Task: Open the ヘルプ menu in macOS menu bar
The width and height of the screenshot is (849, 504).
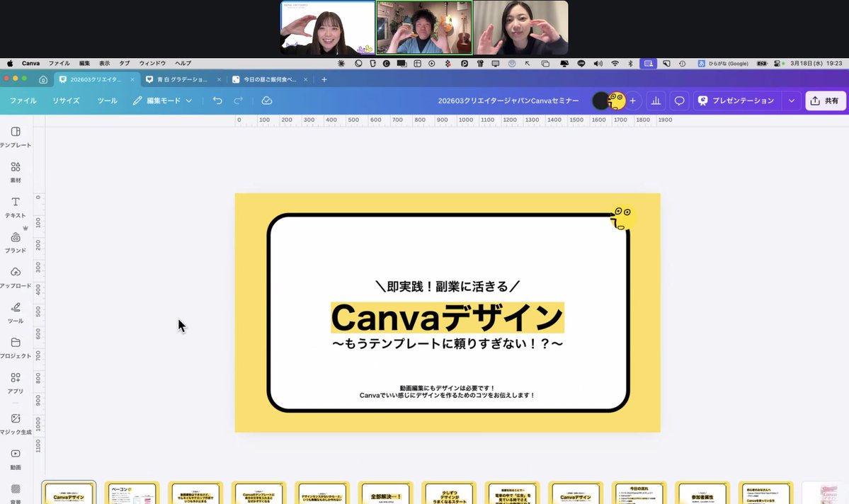Action: pos(183,63)
